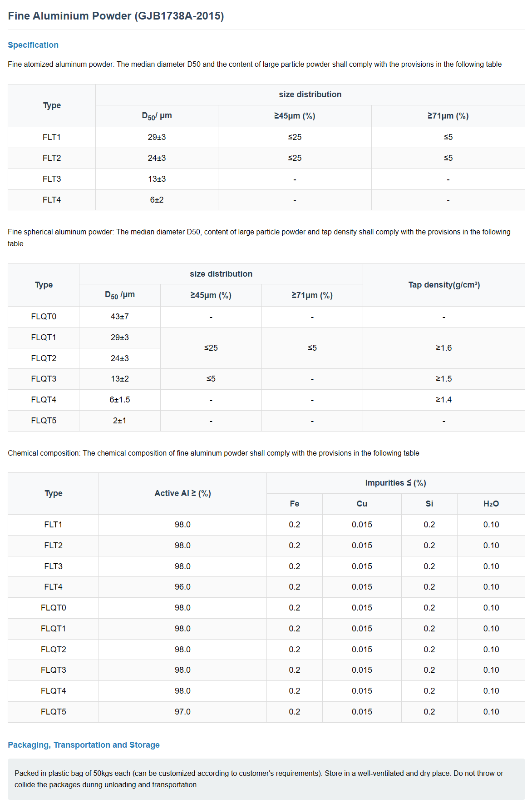Click the 6±1.5 D50 value cell
Image resolution: width=532 pixels, height=809 pixels.
pyautogui.click(x=120, y=400)
